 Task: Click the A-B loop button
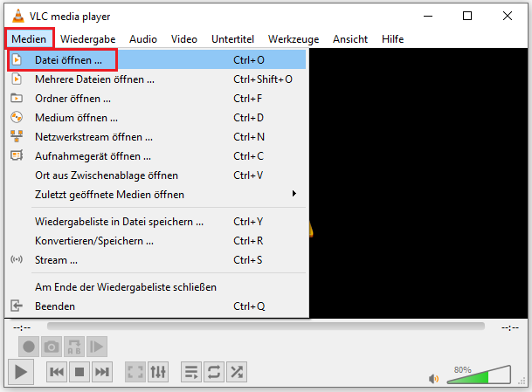click(x=74, y=347)
